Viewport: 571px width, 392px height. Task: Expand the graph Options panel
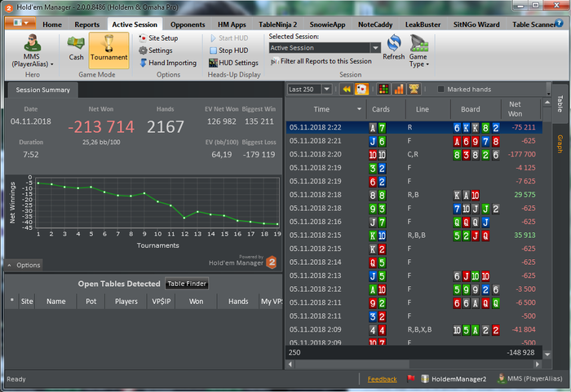24,265
